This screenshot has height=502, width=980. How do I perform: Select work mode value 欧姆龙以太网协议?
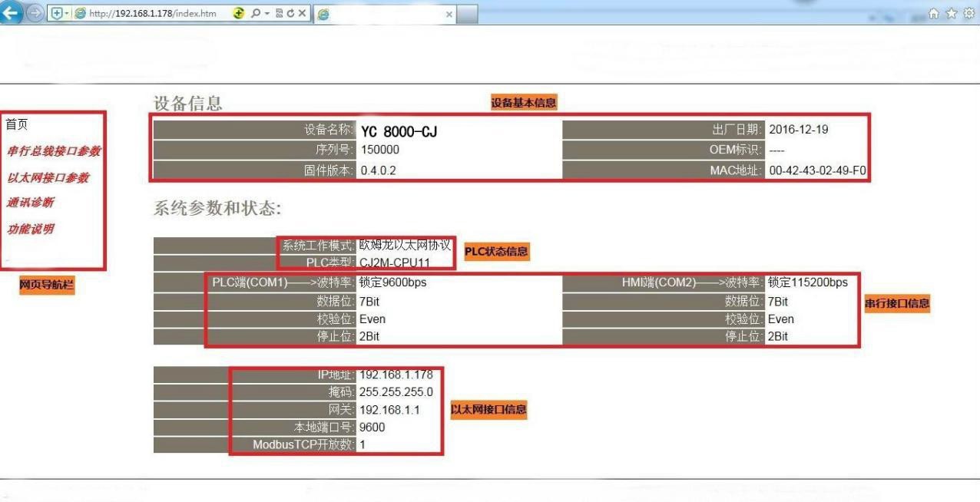click(405, 246)
